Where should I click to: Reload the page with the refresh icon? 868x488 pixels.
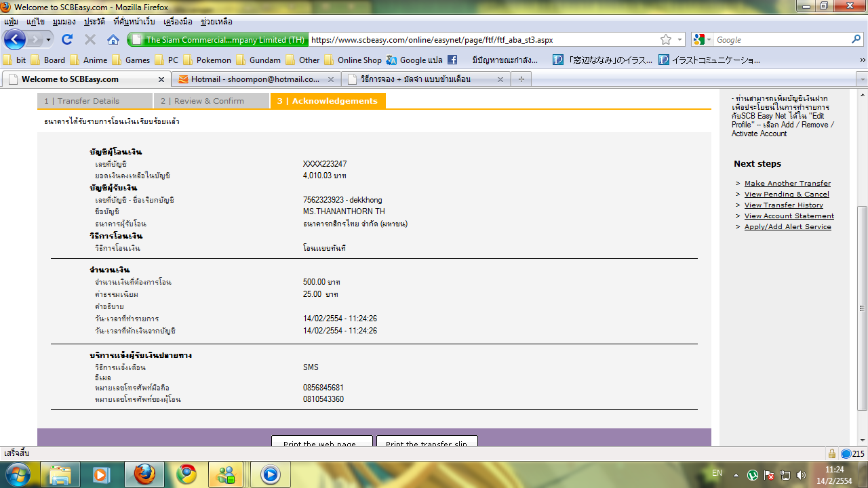(67, 40)
